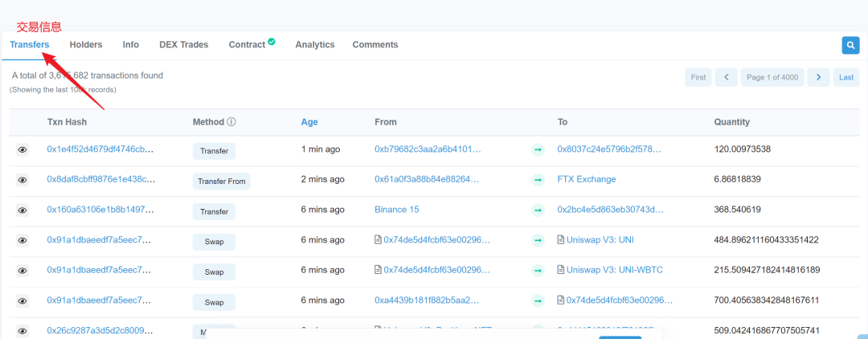The height and width of the screenshot is (339, 868).
Task: Open transaction hash 0x26c9287a3d5d2c8009…
Action: coord(100,331)
